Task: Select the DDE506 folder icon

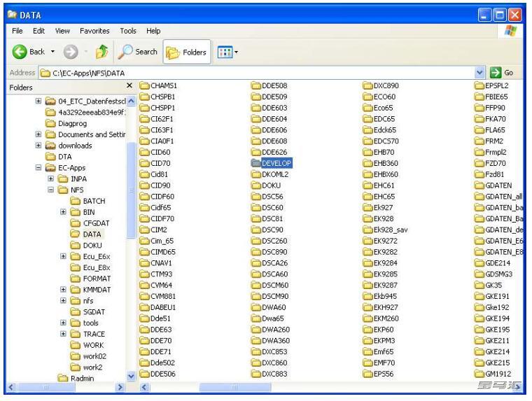Action: pos(144,374)
